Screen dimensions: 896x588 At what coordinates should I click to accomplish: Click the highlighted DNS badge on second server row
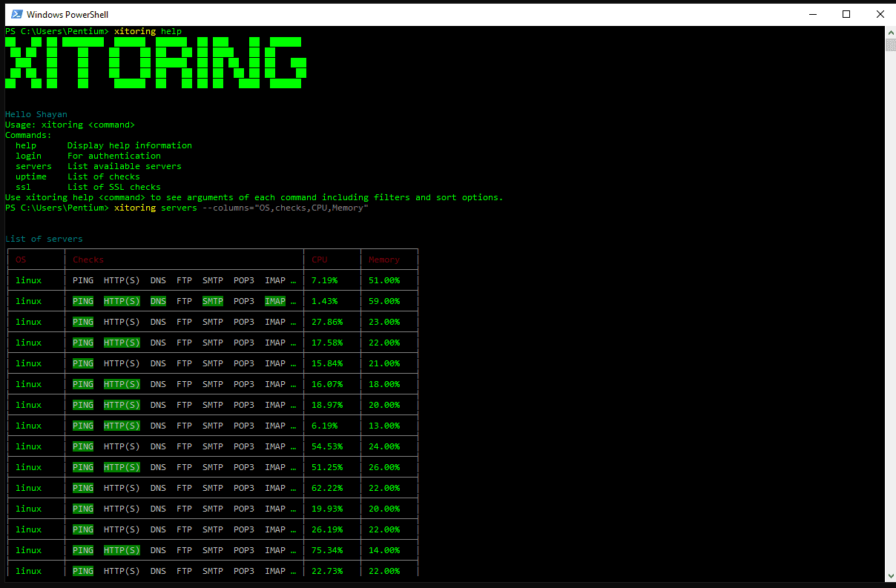click(x=158, y=300)
